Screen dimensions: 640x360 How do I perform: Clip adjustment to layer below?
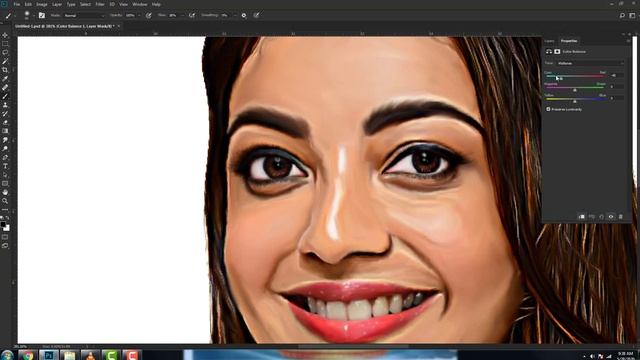point(582,217)
